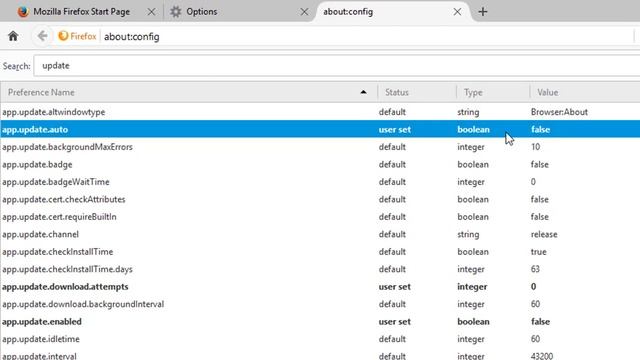Select the app.update.badge preference
The width and height of the screenshot is (640, 360).
pyautogui.click(x=320, y=164)
